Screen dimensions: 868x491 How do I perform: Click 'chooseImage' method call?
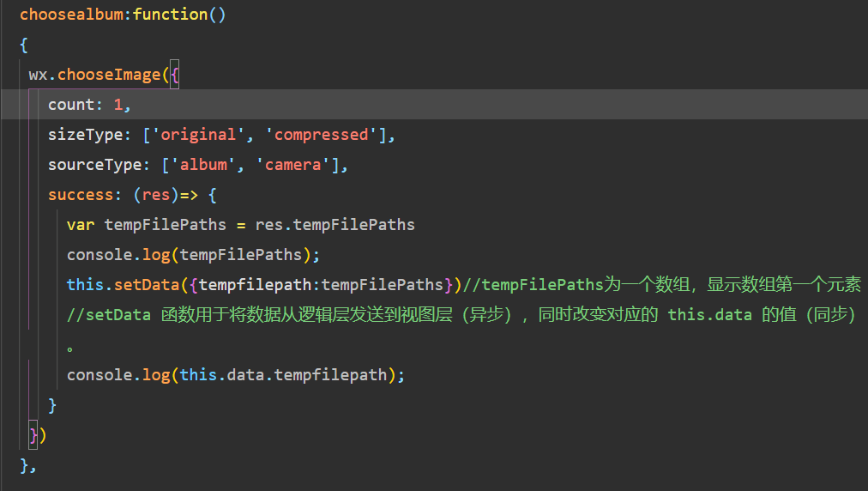[109, 75]
